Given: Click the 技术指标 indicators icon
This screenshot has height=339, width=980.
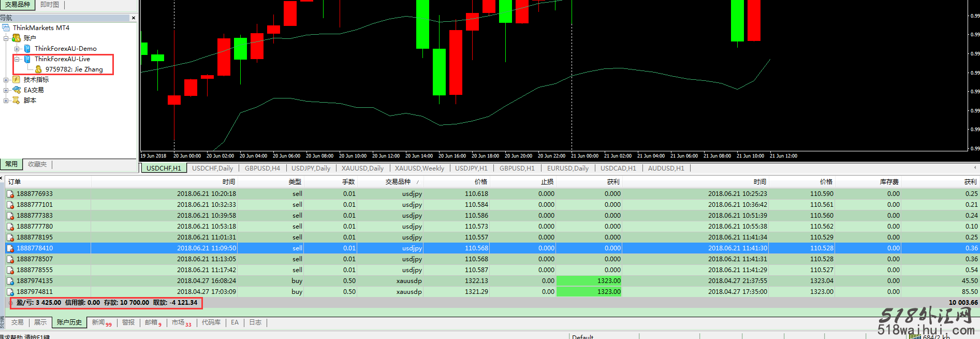Looking at the screenshot, I should click(16, 79).
